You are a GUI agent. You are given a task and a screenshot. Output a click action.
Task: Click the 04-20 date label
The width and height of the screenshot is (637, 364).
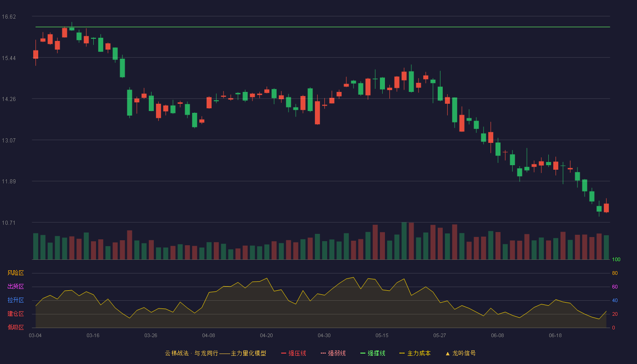[x=266, y=335]
